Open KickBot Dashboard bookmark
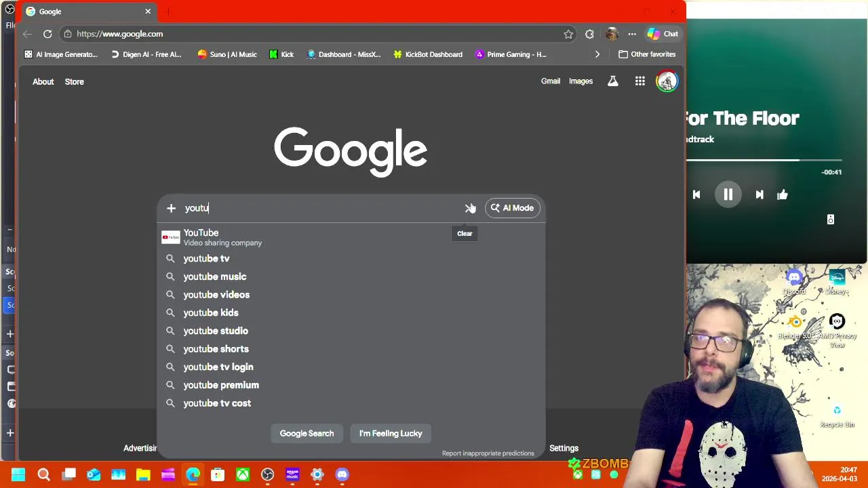 (x=428, y=54)
